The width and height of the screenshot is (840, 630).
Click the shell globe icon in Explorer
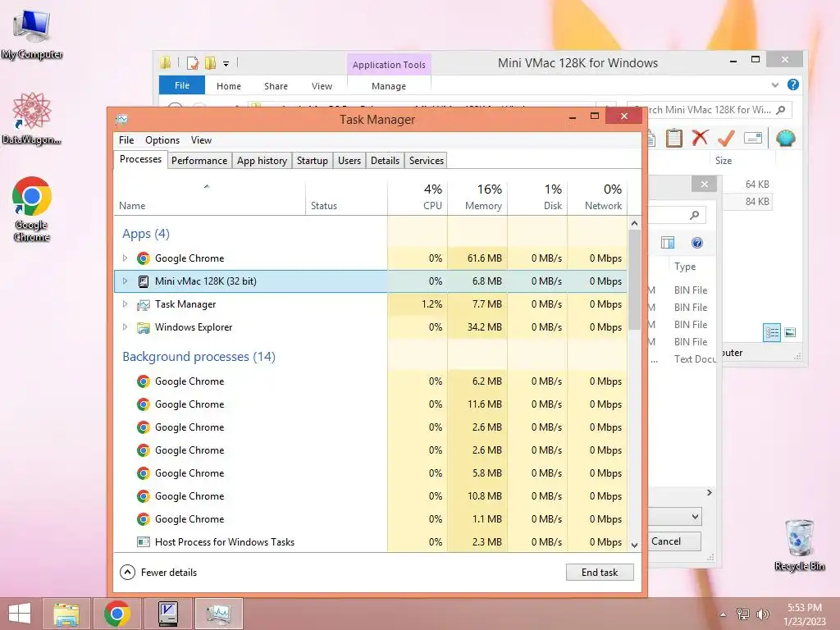pos(785,138)
